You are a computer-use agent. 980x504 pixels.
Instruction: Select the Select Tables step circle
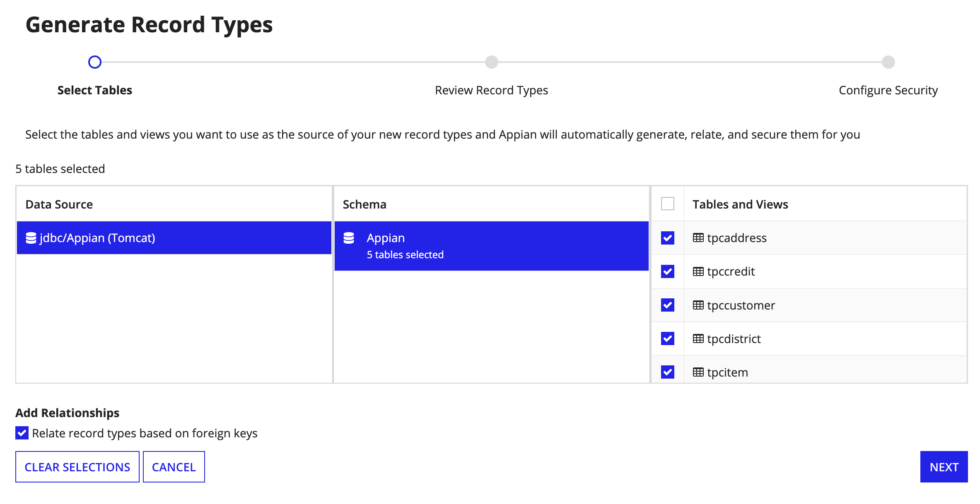(x=95, y=62)
